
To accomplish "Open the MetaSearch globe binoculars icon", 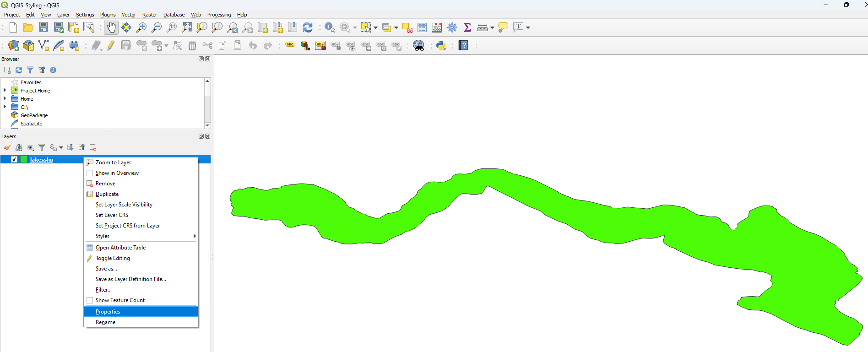I will (418, 45).
